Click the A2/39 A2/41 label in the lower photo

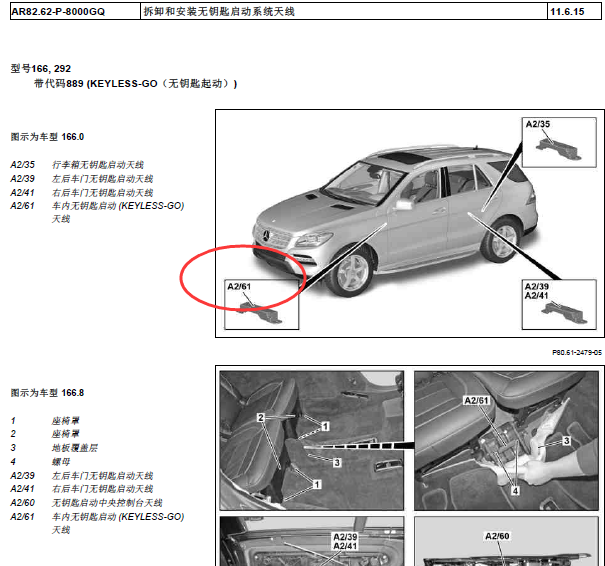345,541
